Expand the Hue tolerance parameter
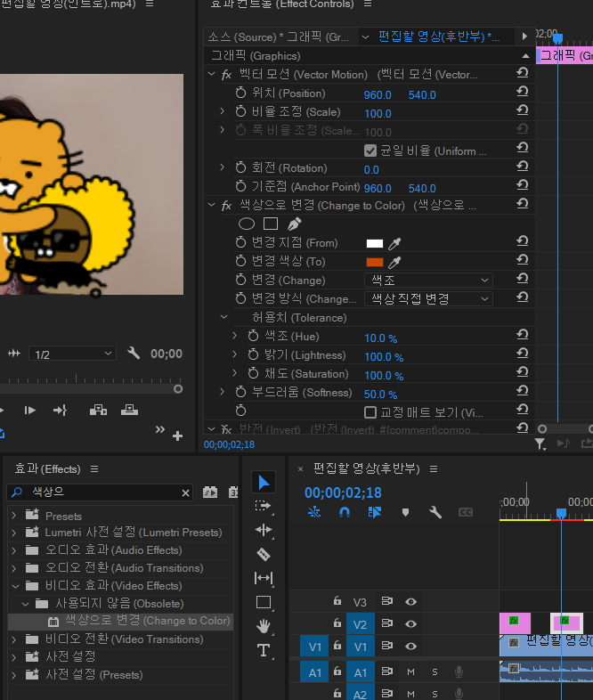 (235, 336)
